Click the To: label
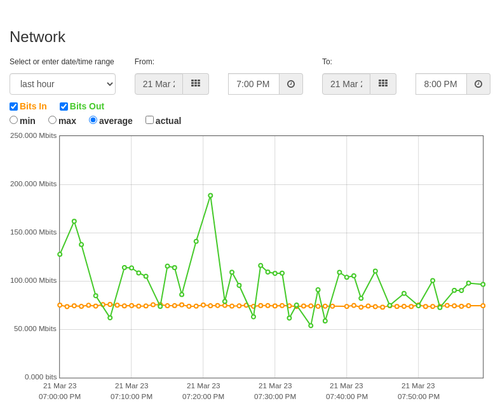This screenshot has height=403, width=500. coord(327,62)
